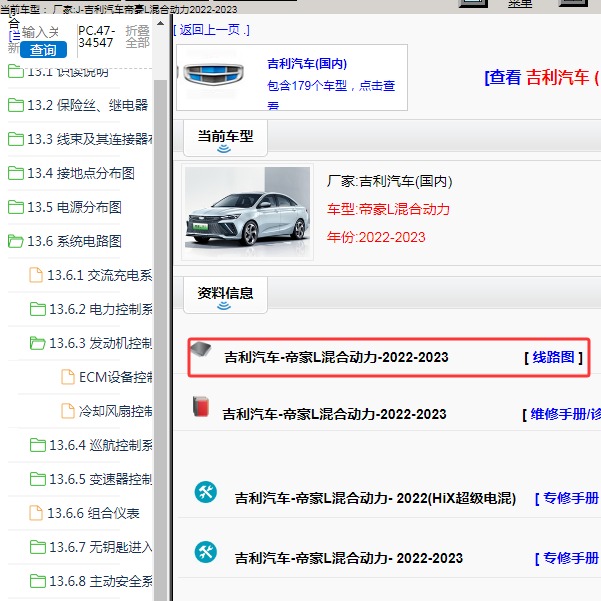Click folder icon of 13.3 线束及其连接器

(x=16, y=139)
